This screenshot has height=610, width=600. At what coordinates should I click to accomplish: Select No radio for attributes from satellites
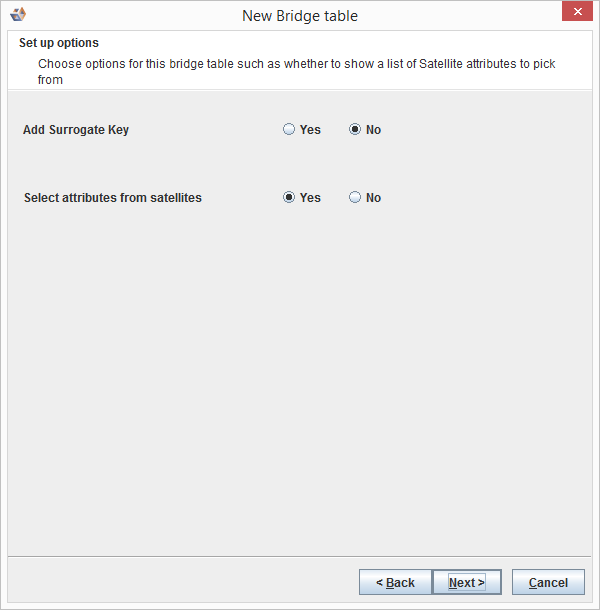pos(355,198)
